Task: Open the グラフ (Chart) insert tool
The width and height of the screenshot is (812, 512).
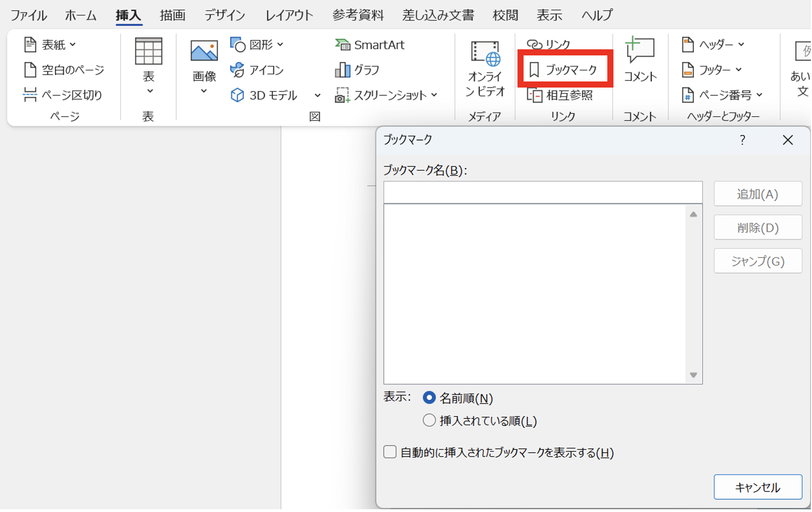Action: tap(358, 70)
